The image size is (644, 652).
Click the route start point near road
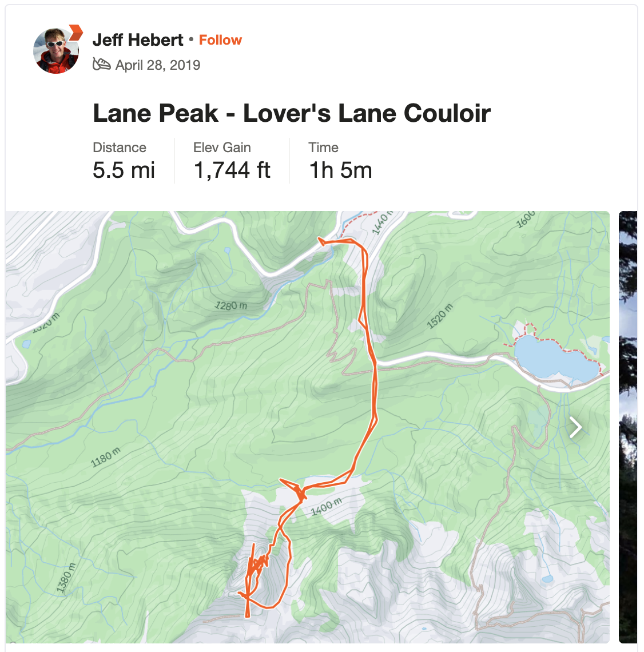click(320, 240)
